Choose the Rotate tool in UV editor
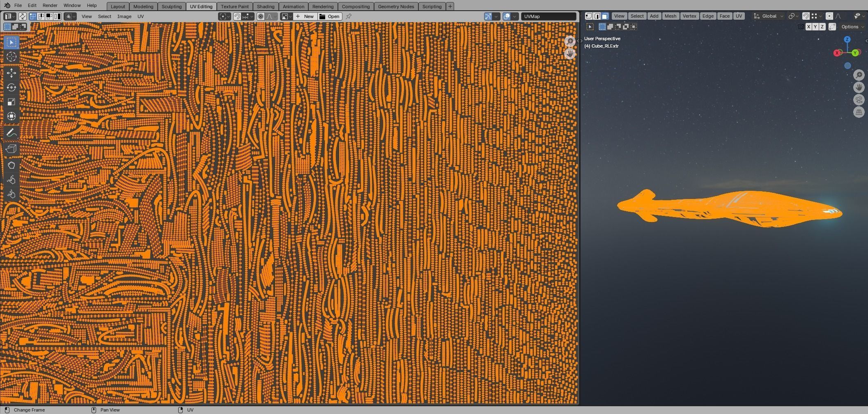The image size is (868, 414). pos(11,87)
